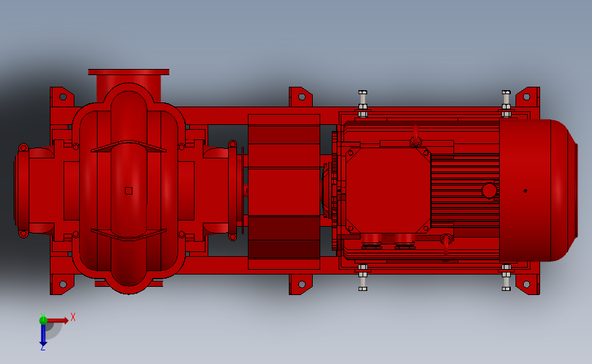Select the right cable gland below the terminal box
Viewport: 592px width, 364px height.
pyautogui.click(x=405, y=241)
